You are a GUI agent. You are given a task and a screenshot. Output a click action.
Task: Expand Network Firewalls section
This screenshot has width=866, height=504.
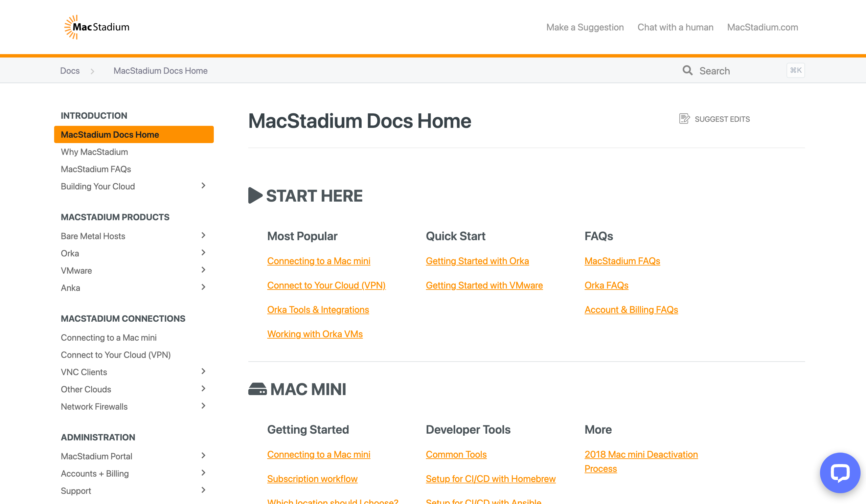tap(203, 406)
